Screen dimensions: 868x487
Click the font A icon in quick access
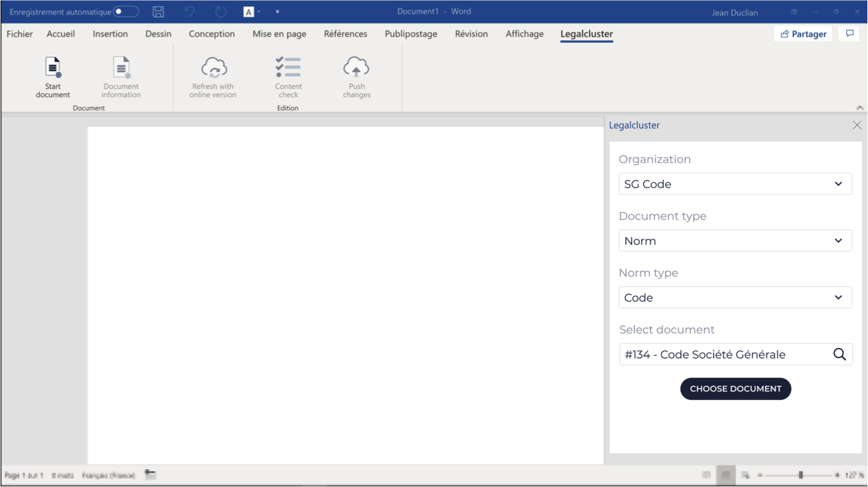coord(249,12)
